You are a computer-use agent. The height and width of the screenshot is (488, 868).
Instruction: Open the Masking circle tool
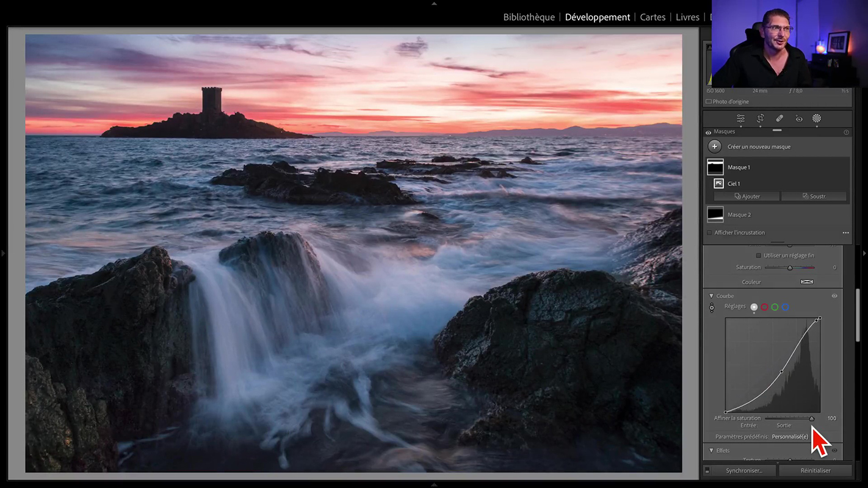click(817, 118)
